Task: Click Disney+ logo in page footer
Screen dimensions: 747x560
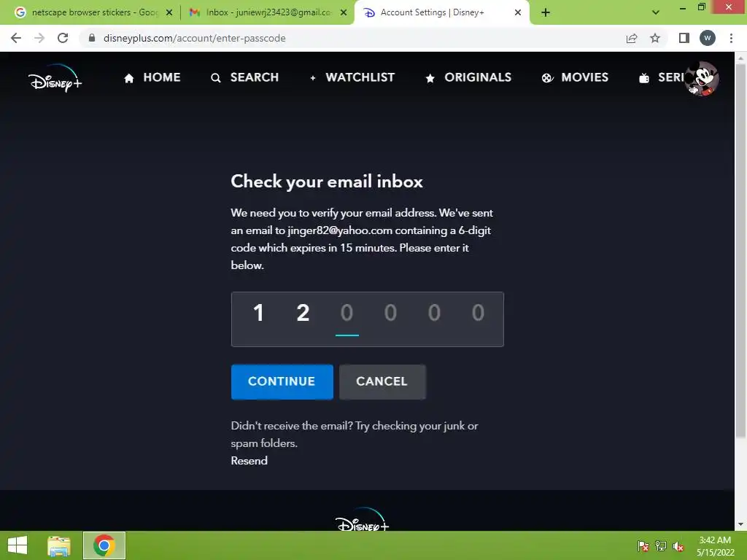Action: (362, 520)
